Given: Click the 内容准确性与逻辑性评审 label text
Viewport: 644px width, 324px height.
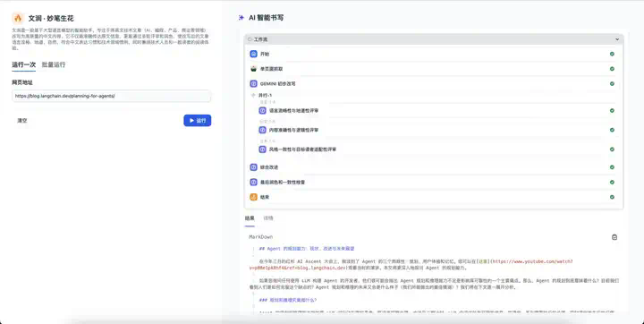Looking at the screenshot, I should pos(293,130).
